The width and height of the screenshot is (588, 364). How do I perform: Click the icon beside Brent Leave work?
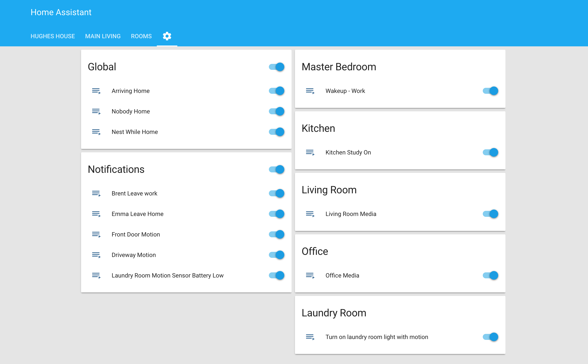tap(96, 194)
